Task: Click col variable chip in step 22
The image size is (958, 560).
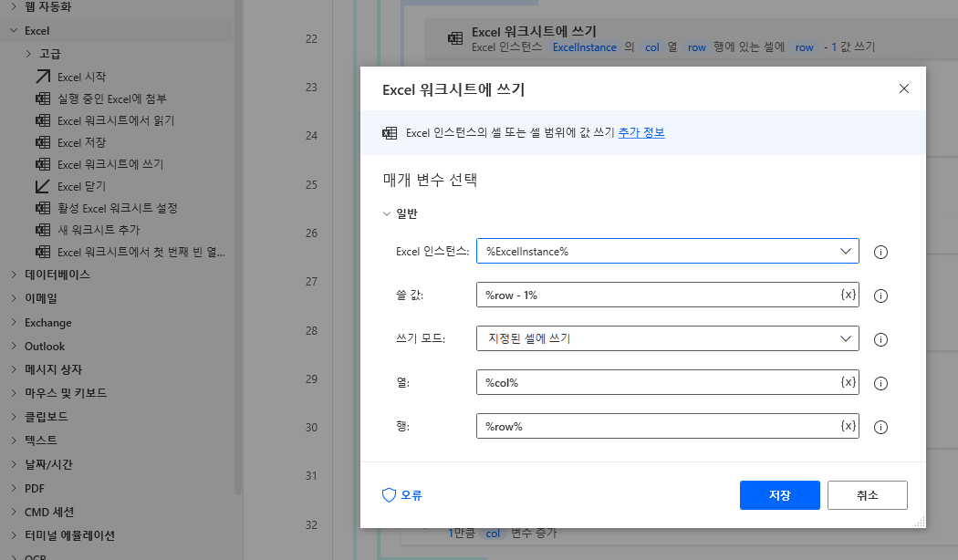Action: 652,47
